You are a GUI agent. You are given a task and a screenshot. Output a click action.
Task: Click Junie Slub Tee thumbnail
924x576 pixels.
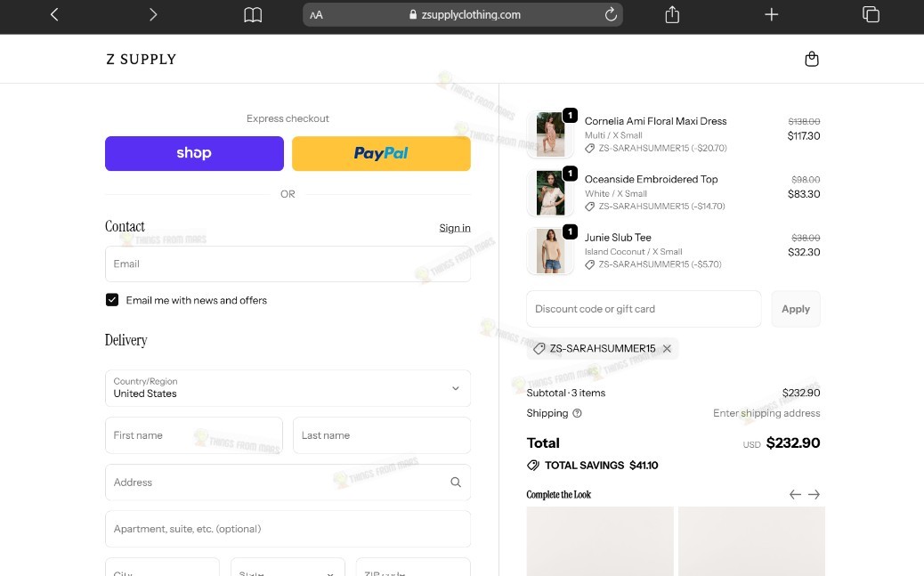point(550,250)
